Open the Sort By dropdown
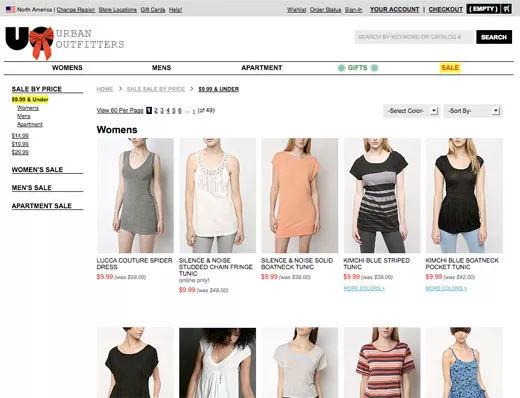 [x=473, y=111]
